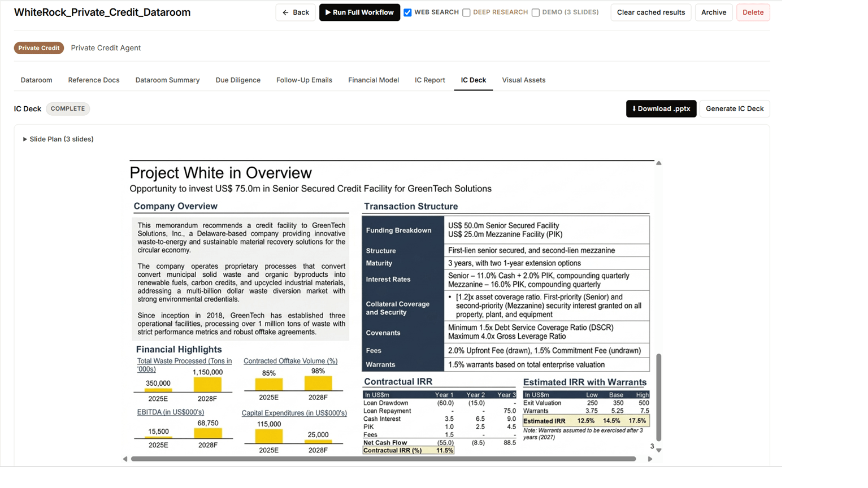Viewport: 868px width, 488px height.
Task: Click the vertical scrollbar thumb of the slide preview
Action: point(659,397)
